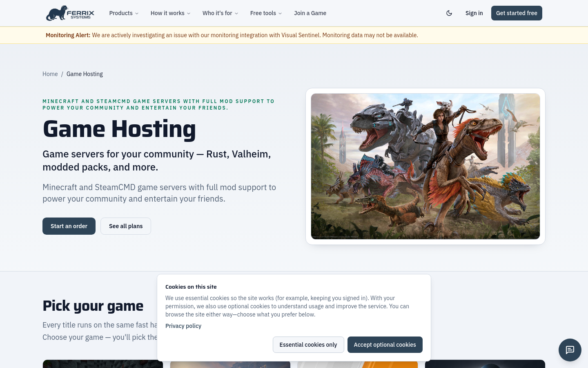Accept optional cookies
The image size is (588, 368).
click(385, 345)
